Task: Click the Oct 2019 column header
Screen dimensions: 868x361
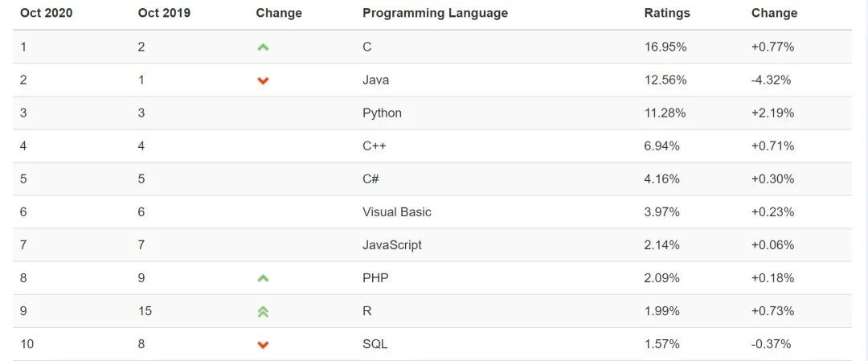Action: 164,13
